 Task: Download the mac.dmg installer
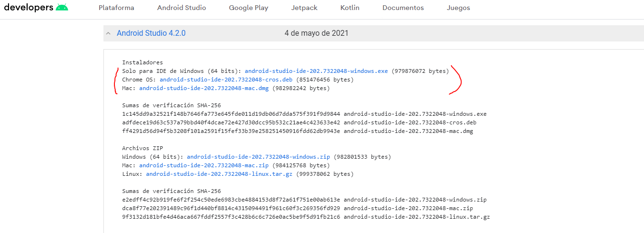[204, 88]
